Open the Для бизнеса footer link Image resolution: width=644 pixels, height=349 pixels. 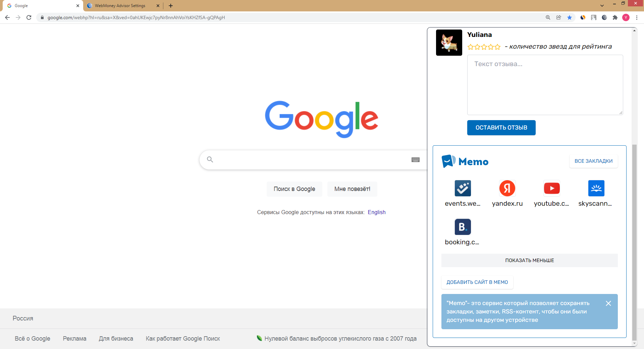click(x=116, y=339)
